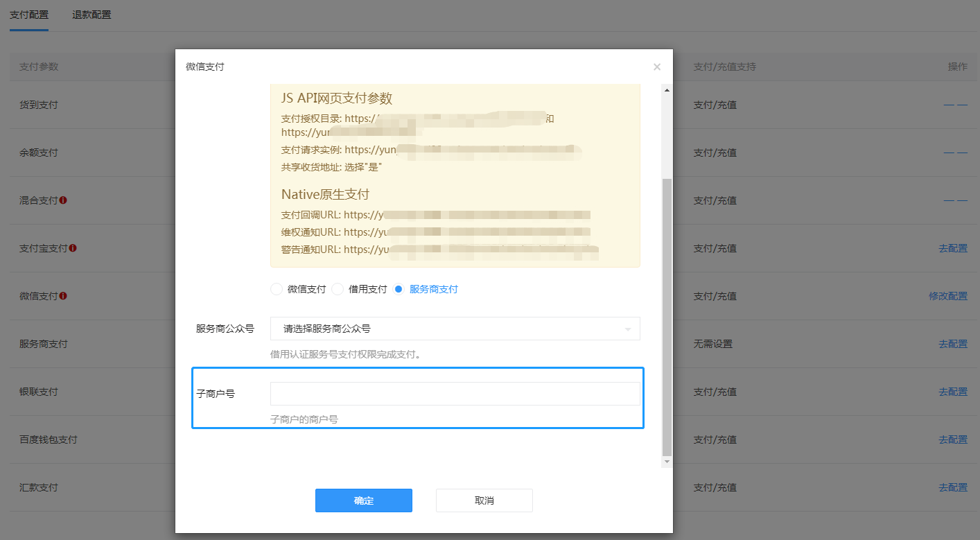Click 修改配置 link for 微信支付
The image size is (980, 540).
click(948, 296)
